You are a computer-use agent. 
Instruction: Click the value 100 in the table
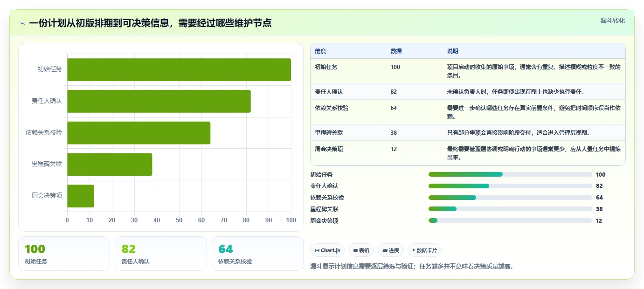(x=395, y=67)
